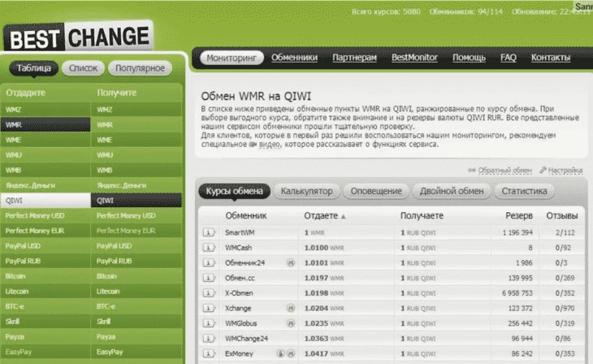Image resolution: width=593 pixels, height=364 pixels.
Task: Select BTC-e in Получите column
Action: 136,306
